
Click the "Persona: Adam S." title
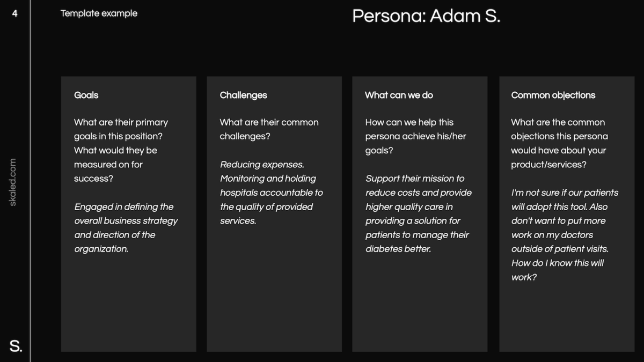click(426, 16)
